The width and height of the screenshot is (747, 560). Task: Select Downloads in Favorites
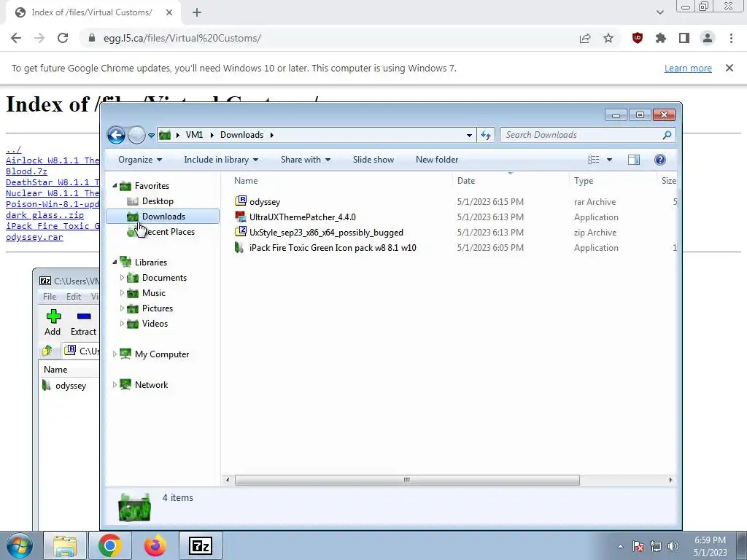(x=163, y=216)
